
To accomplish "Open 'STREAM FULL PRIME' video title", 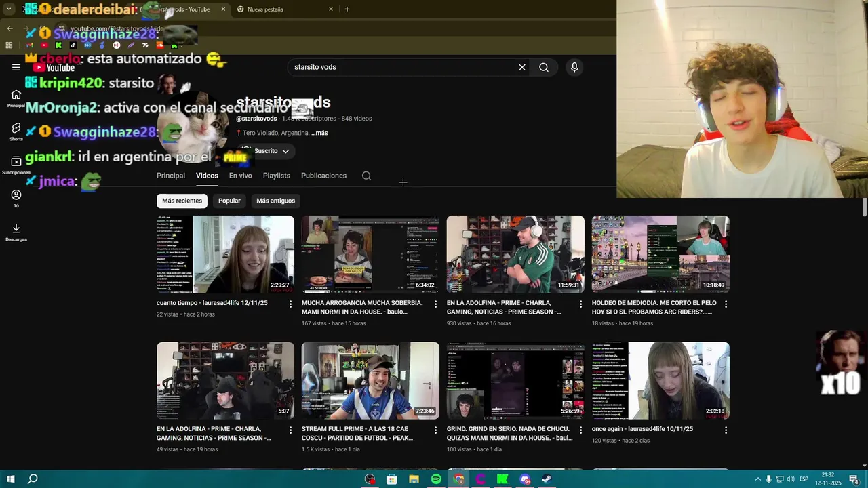I will click(x=357, y=434).
